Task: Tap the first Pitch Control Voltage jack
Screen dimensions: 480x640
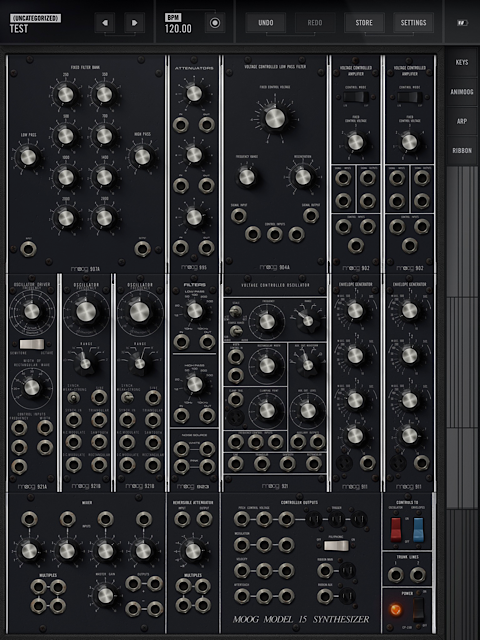Action: click(242, 519)
